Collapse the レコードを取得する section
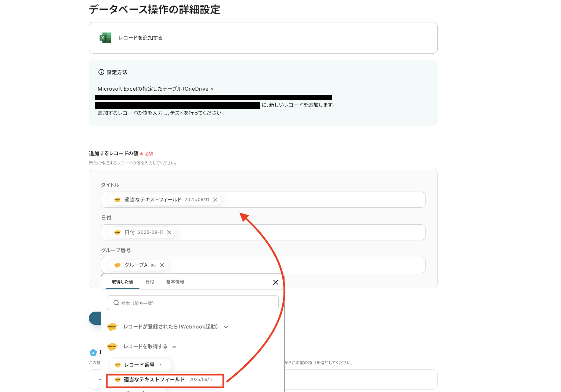Screen dimensions: 561x392 pyautogui.click(x=174, y=347)
